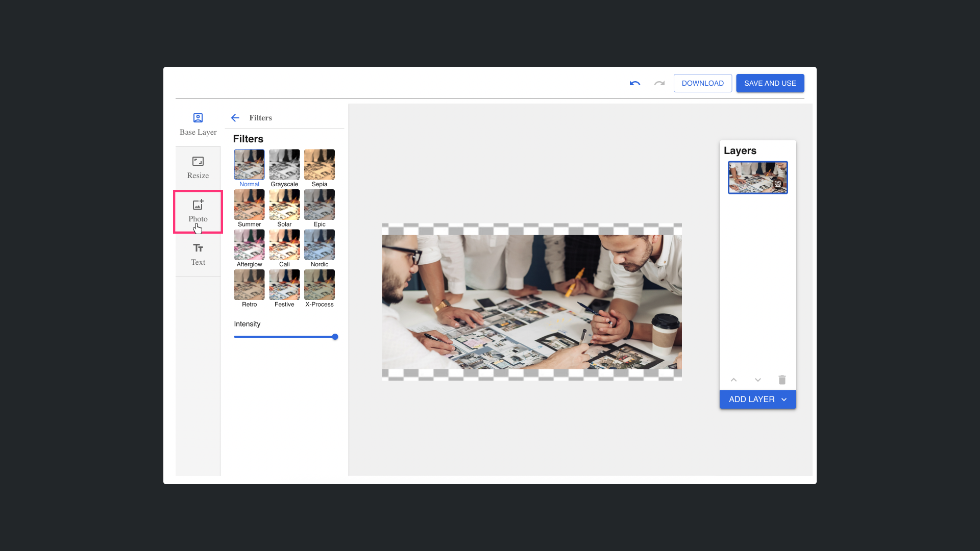Click the Download button
This screenshot has width=980, height=551.
pos(702,83)
